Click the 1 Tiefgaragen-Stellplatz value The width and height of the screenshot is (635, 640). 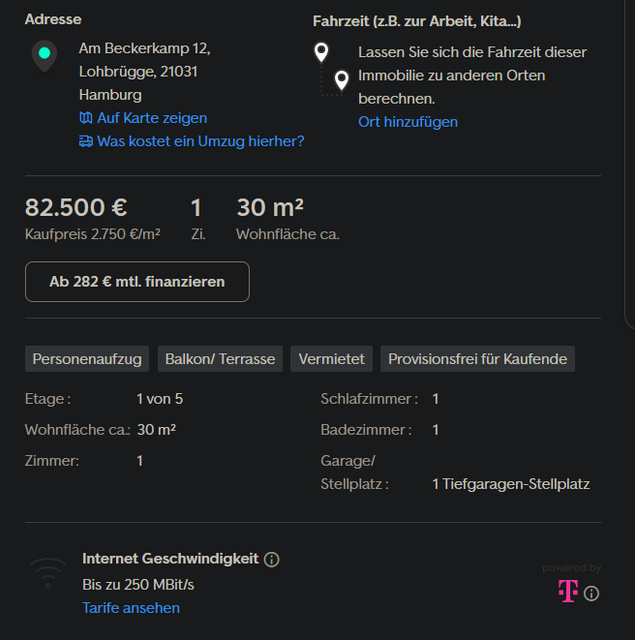coord(511,484)
